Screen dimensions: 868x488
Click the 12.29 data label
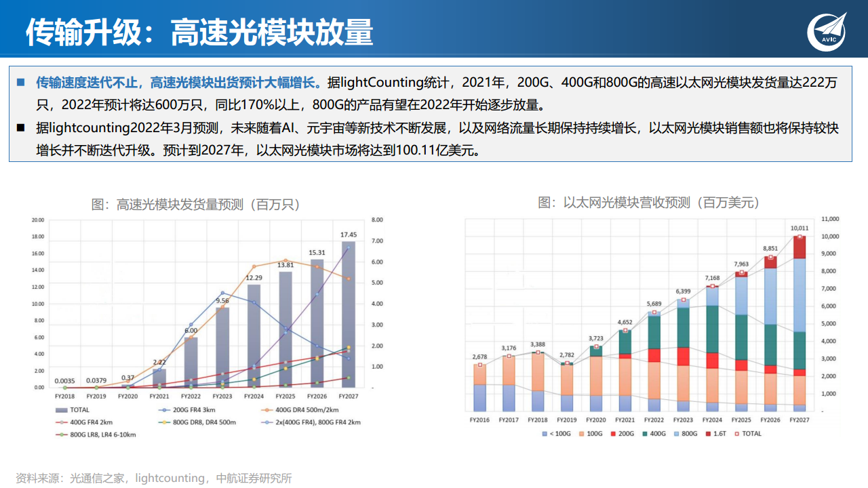(254, 278)
